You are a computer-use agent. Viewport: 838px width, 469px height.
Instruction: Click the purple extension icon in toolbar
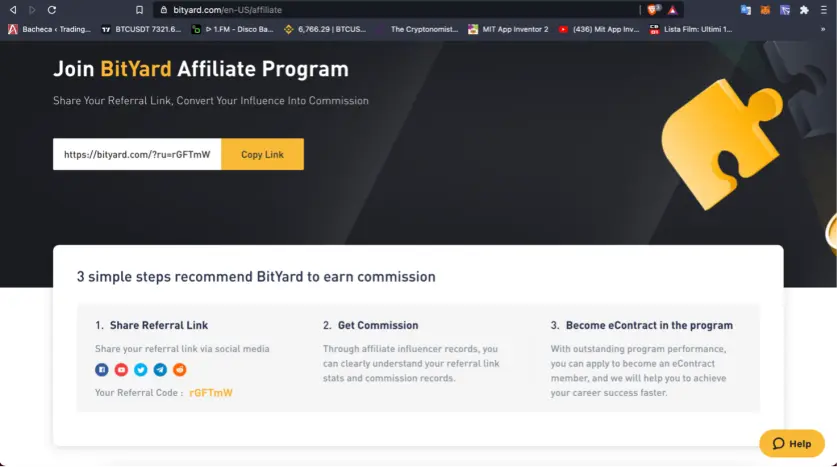tap(785, 10)
